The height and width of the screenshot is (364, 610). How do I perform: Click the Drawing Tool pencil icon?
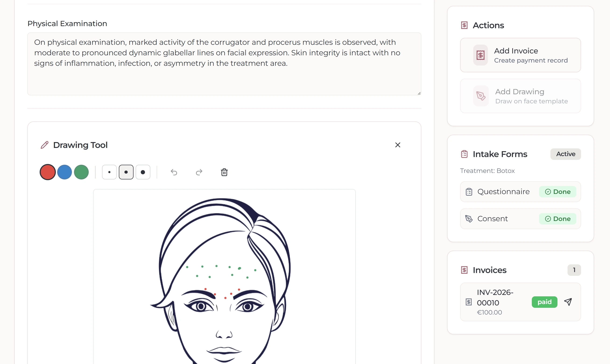[x=45, y=145]
